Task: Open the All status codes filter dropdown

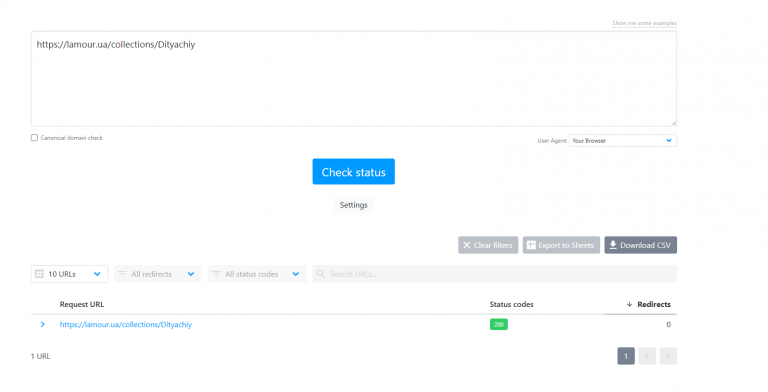Action: [257, 274]
